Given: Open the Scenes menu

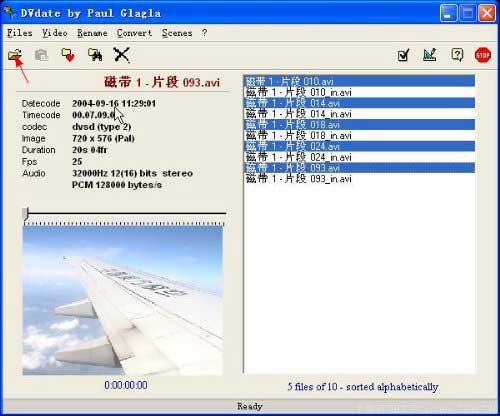Looking at the screenshot, I should (177, 33).
